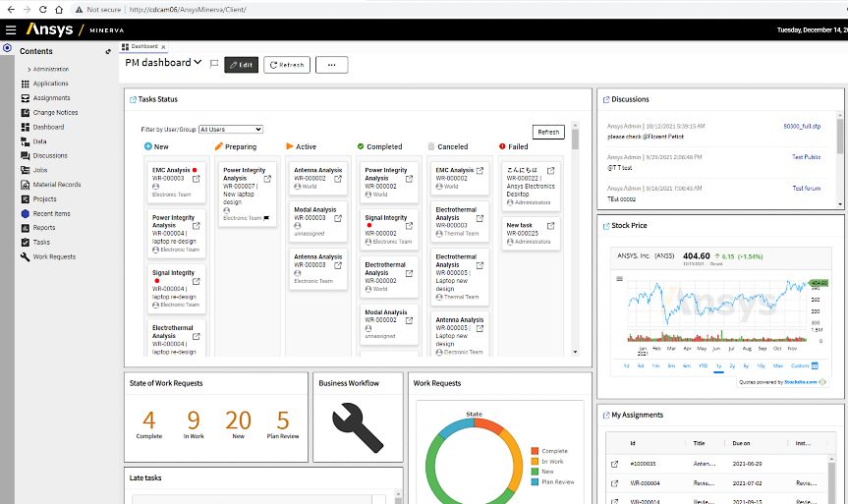Click the Complete count 4
Viewport: 848px width, 504px height.
[x=148, y=420]
